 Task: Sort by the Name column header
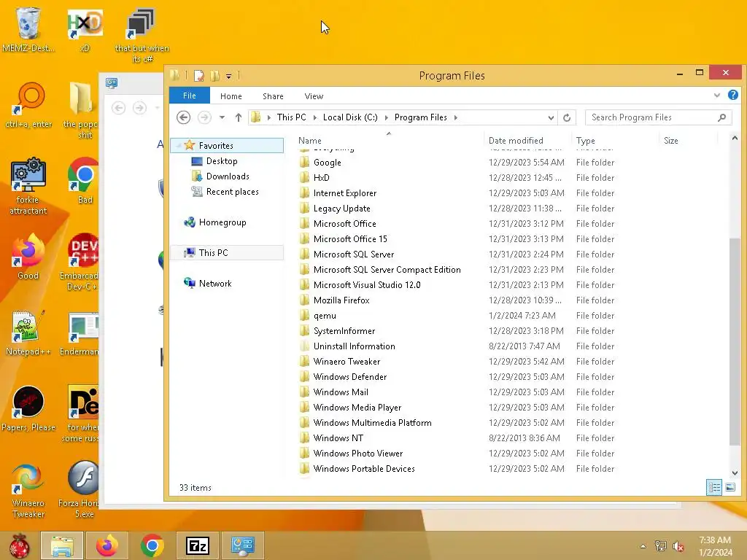point(389,140)
